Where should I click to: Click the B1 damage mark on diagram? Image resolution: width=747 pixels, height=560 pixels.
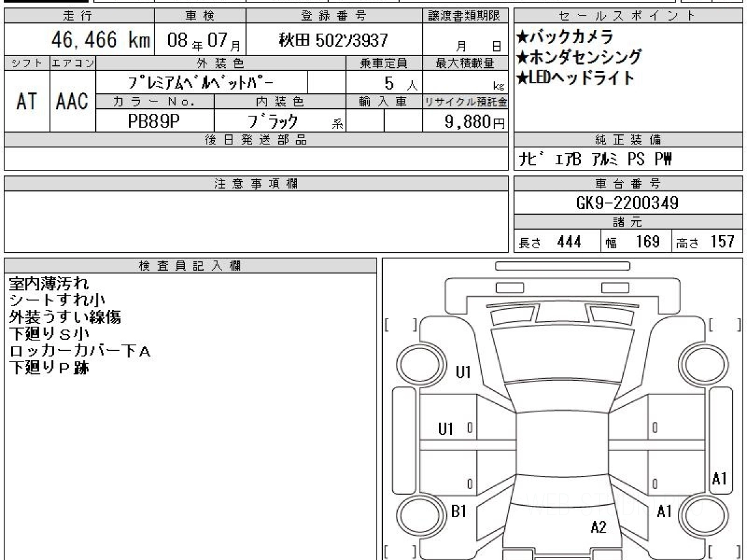pyautogui.click(x=459, y=511)
